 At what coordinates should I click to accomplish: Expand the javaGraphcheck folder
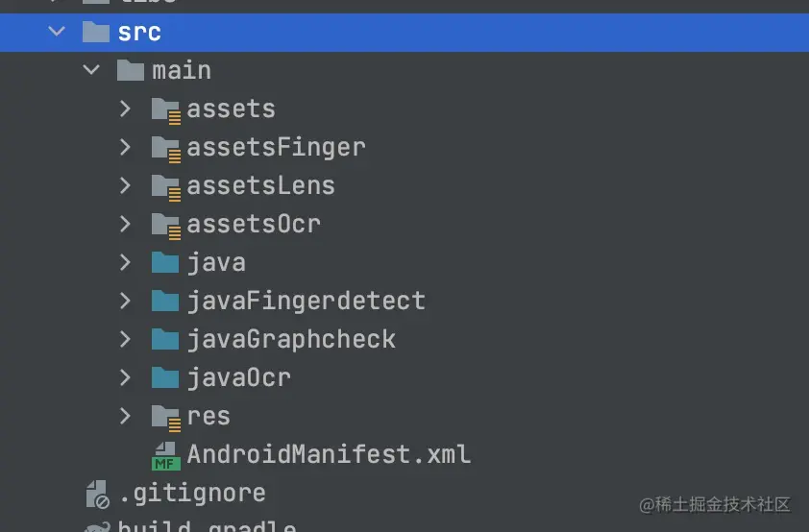coord(125,339)
